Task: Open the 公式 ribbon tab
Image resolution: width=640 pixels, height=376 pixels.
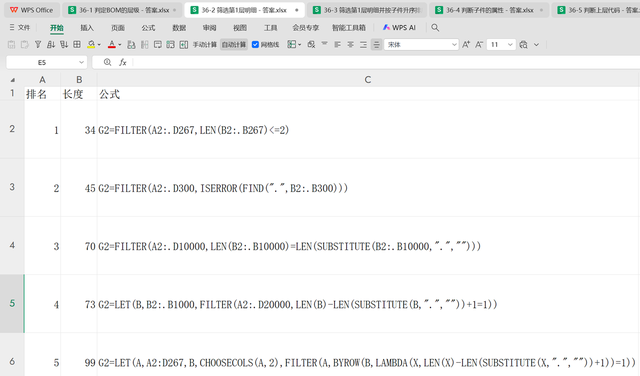Action: pyautogui.click(x=148, y=28)
